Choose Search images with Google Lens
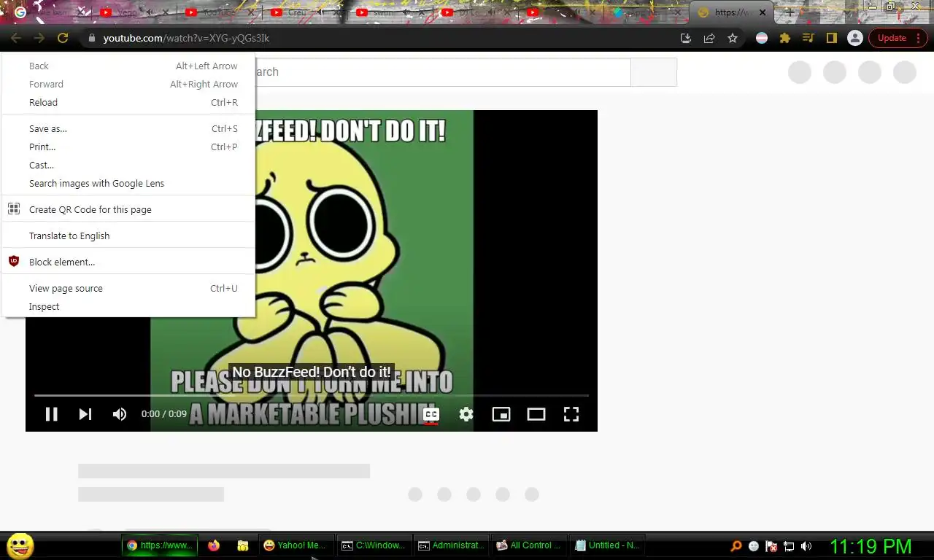 point(128,183)
